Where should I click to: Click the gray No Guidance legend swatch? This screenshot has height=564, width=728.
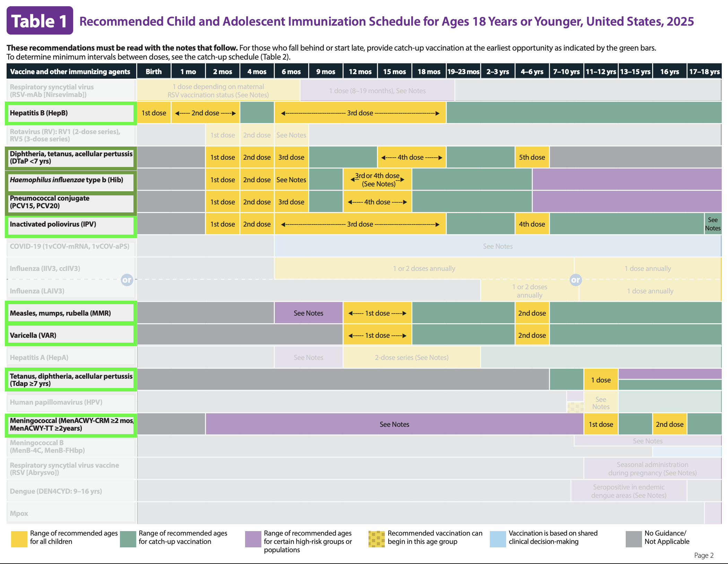(634, 539)
